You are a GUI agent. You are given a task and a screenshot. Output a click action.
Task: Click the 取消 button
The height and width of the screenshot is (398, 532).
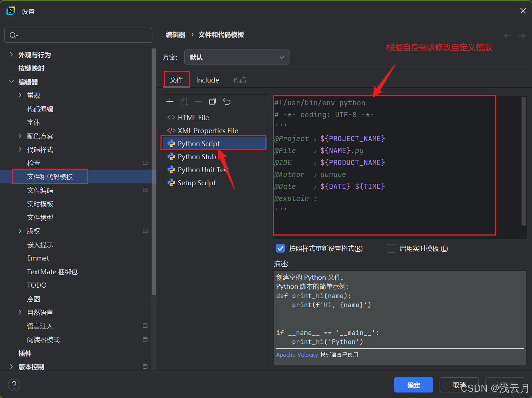pos(459,385)
